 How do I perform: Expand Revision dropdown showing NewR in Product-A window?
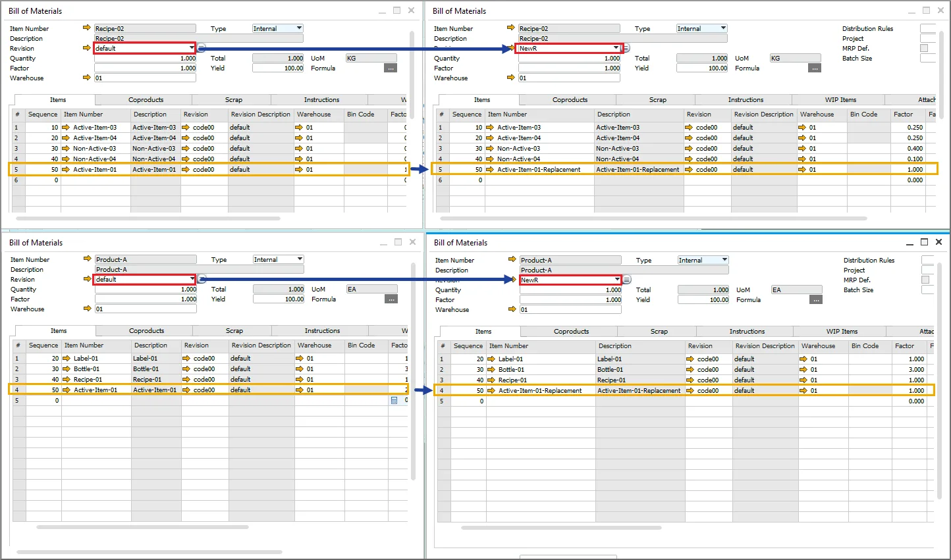coord(617,280)
